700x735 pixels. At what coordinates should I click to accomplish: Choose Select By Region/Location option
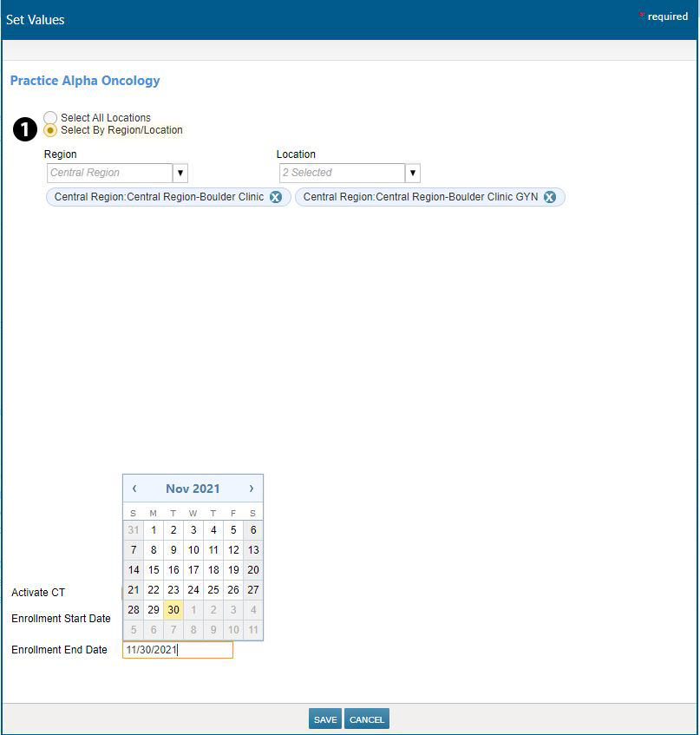[x=51, y=130]
